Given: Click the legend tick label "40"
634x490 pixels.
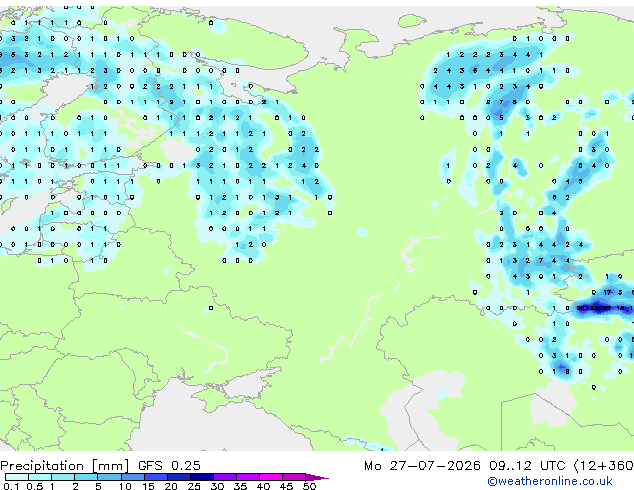Looking at the screenshot, I should click(263, 486).
